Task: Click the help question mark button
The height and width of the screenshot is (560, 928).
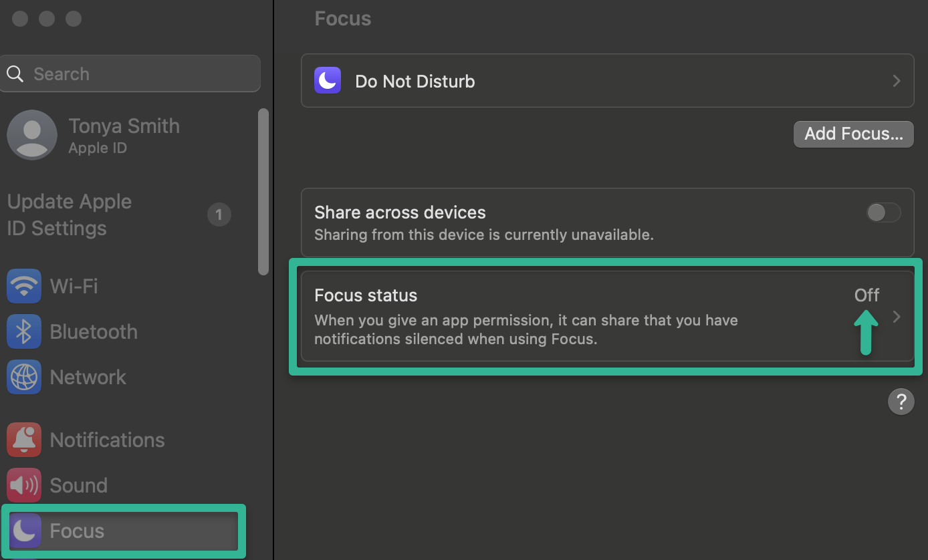Action: pos(901,401)
